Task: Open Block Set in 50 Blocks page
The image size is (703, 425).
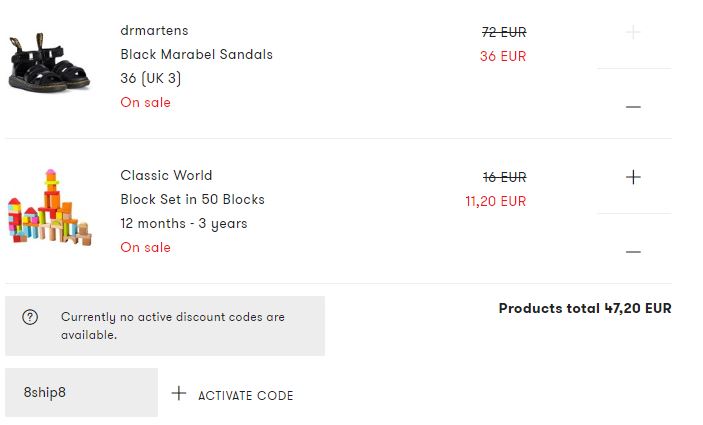Action: [x=192, y=199]
